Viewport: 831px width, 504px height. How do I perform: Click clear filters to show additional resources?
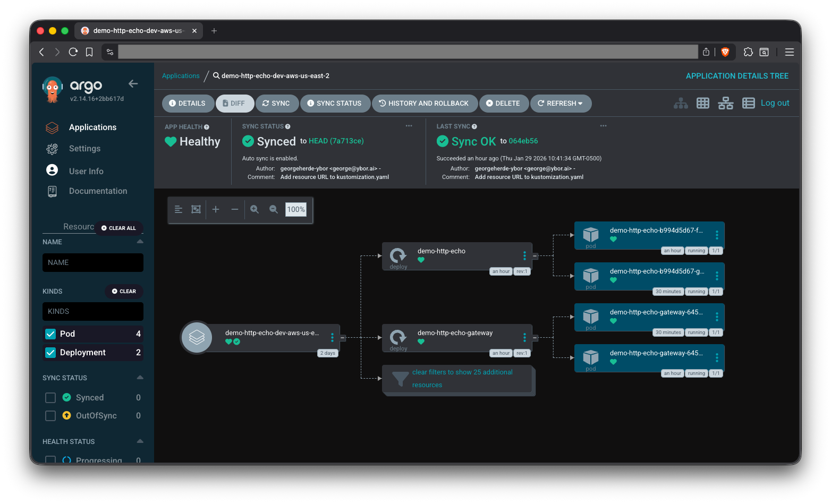[x=462, y=379]
